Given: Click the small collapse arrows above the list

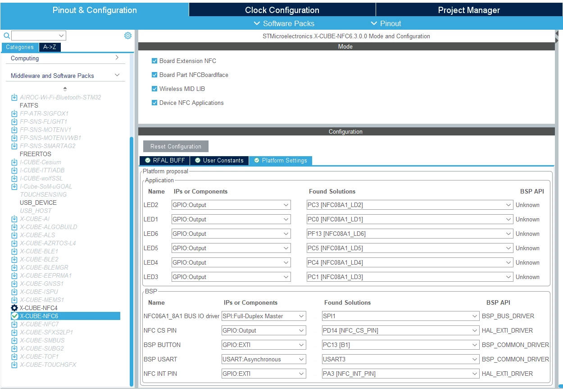Looking at the screenshot, I should tap(65, 89).
